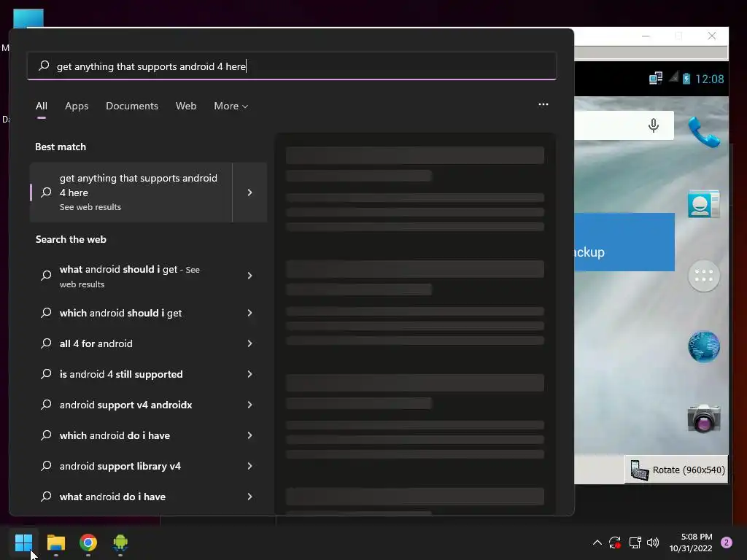
Task: Open the Windows Start button
Action: pyautogui.click(x=23, y=542)
